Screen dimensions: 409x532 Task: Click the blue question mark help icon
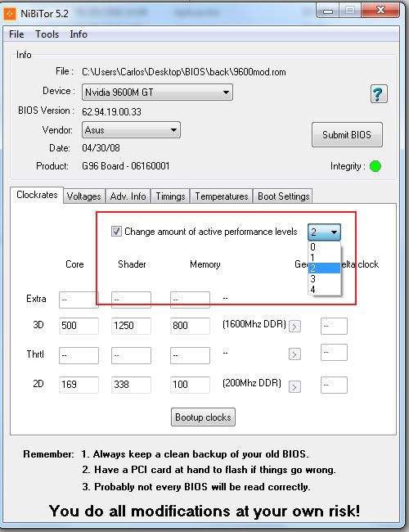tap(379, 94)
